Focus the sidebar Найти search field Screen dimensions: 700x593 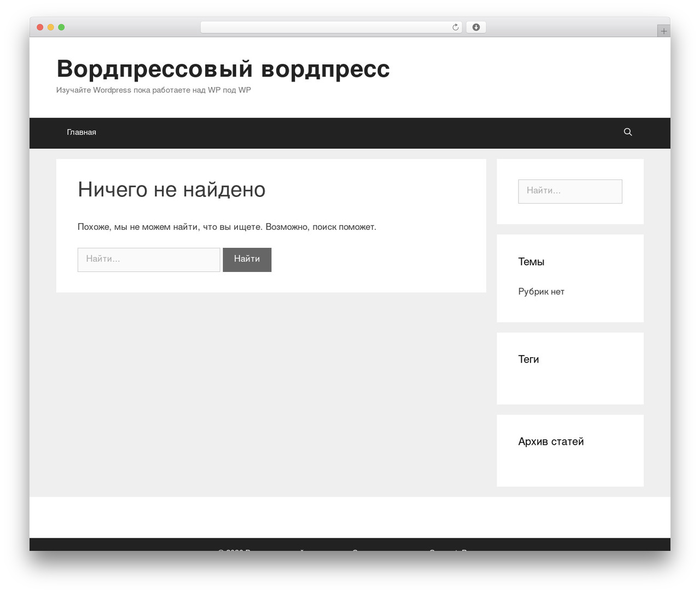(x=570, y=191)
